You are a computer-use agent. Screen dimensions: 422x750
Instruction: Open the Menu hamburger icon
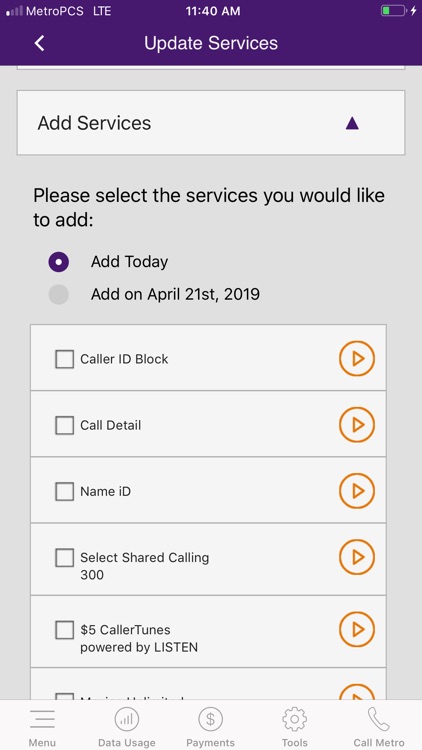point(42,718)
